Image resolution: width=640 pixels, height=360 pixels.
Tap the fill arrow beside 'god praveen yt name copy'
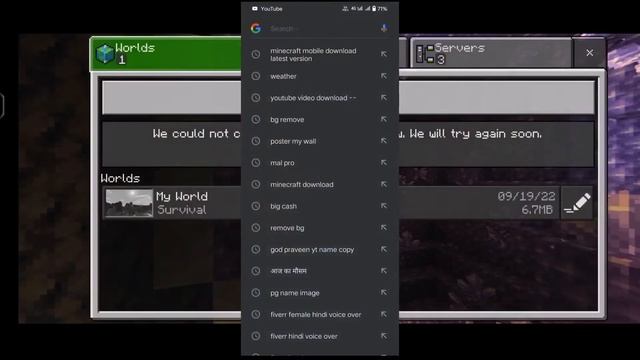(384, 249)
